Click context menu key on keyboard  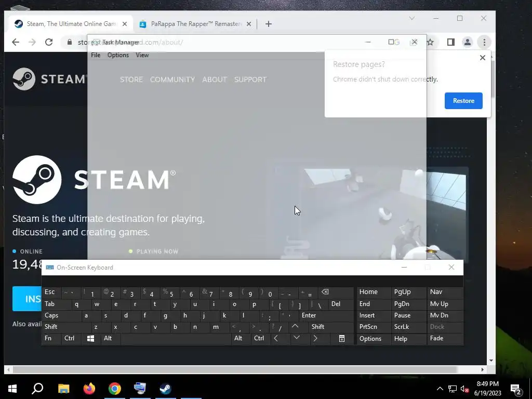pos(342,339)
